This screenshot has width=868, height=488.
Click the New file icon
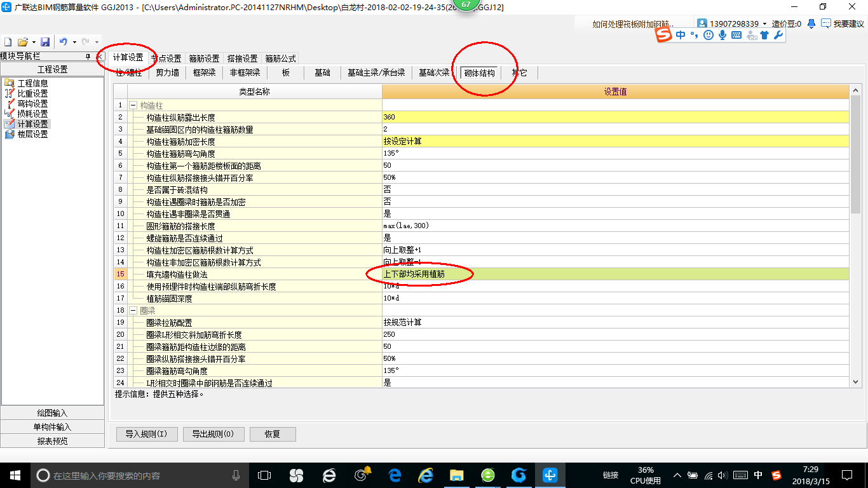(8, 42)
